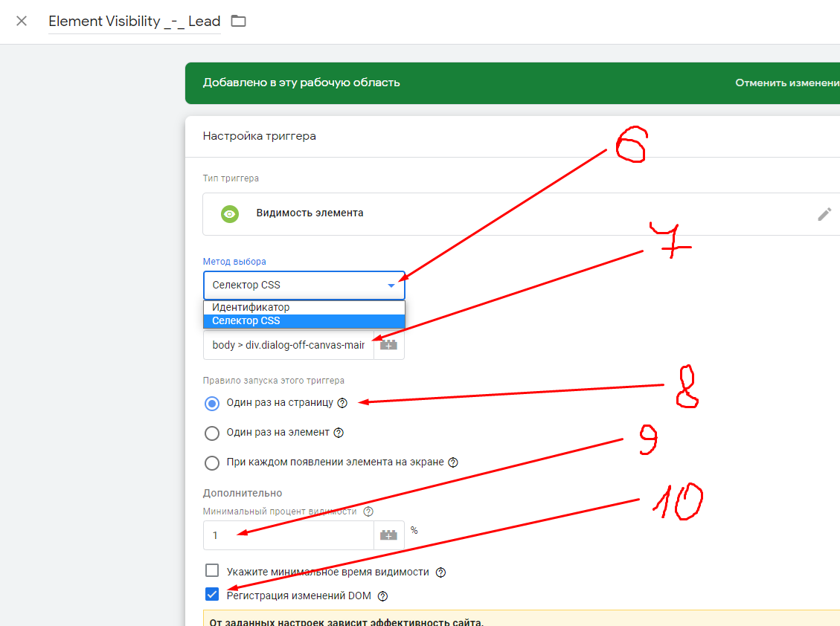
Task: Close the trigger editor with the X icon
Action: click(22, 21)
